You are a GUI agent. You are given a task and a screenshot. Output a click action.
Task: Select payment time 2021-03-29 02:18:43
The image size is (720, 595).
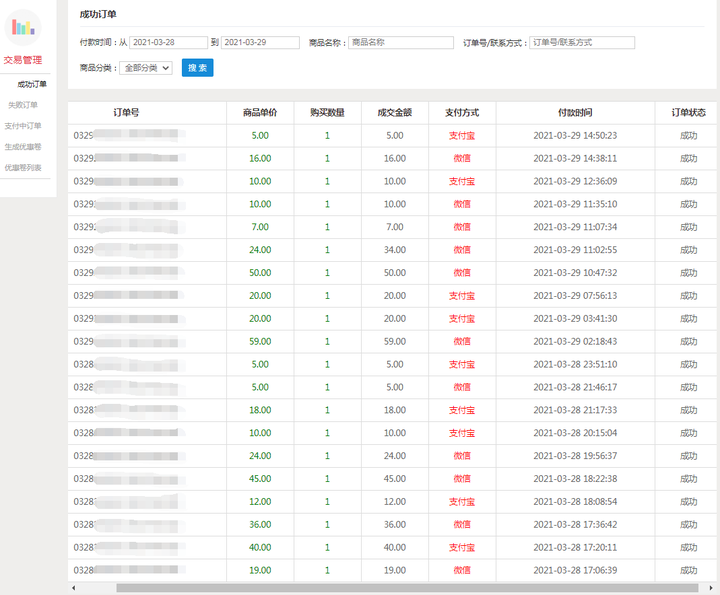[x=575, y=342]
